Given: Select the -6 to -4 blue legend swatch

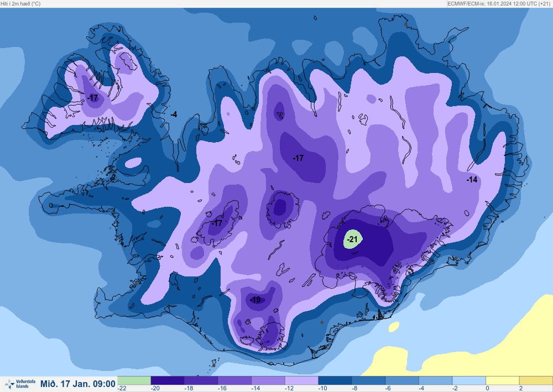Looking at the screenshot, I should 402,380.
